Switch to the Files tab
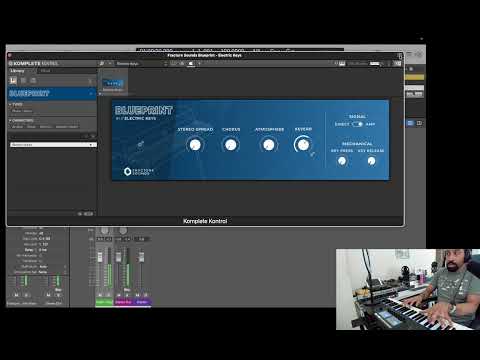Screen dimensions: 480x360 pos(45,71)
